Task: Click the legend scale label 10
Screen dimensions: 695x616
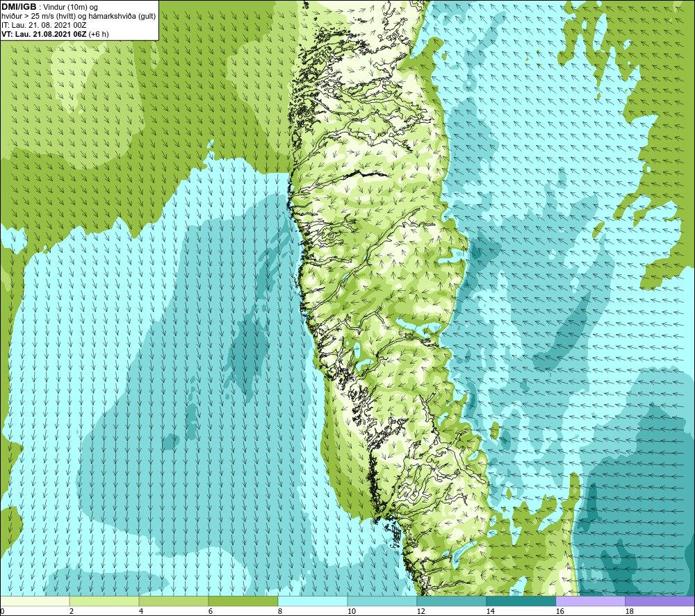Action: (352, 611)
